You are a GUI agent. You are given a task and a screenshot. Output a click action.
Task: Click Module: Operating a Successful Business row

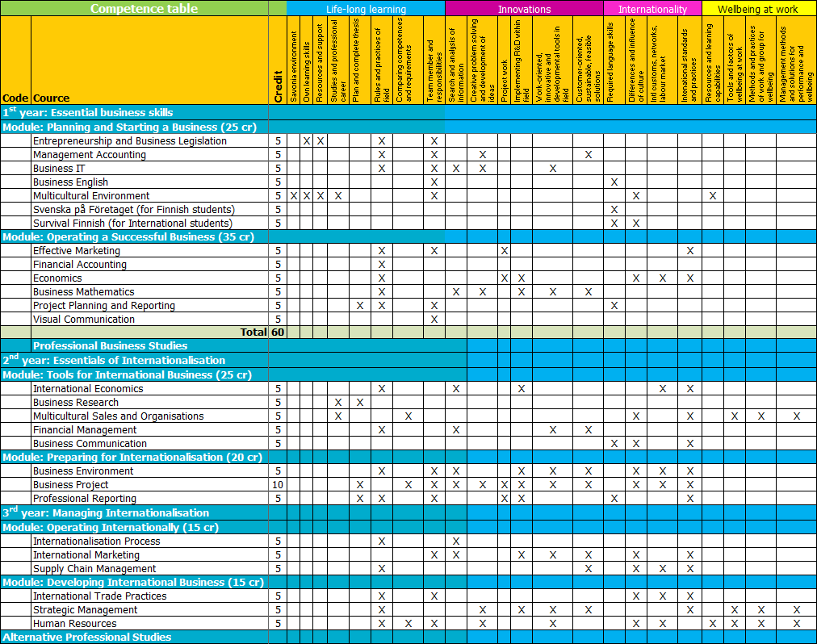click(129, 237)
